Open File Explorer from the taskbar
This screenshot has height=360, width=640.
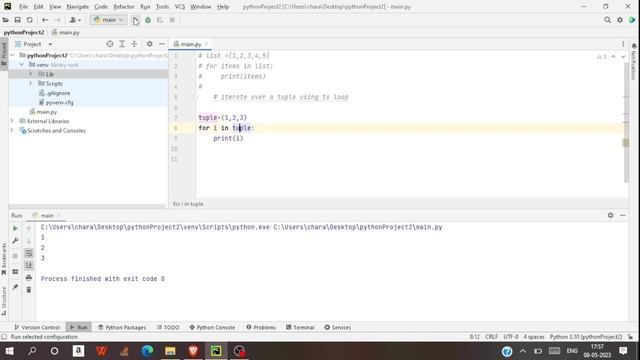point(170,351)
